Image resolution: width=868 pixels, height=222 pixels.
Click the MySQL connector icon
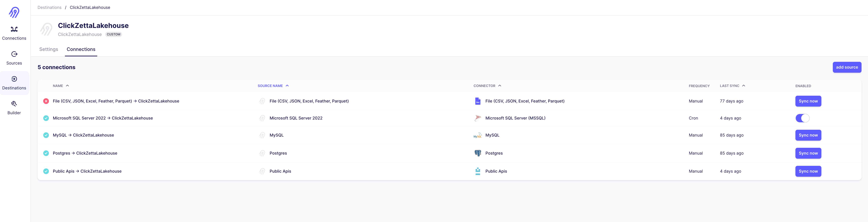[x=478, y=135]
